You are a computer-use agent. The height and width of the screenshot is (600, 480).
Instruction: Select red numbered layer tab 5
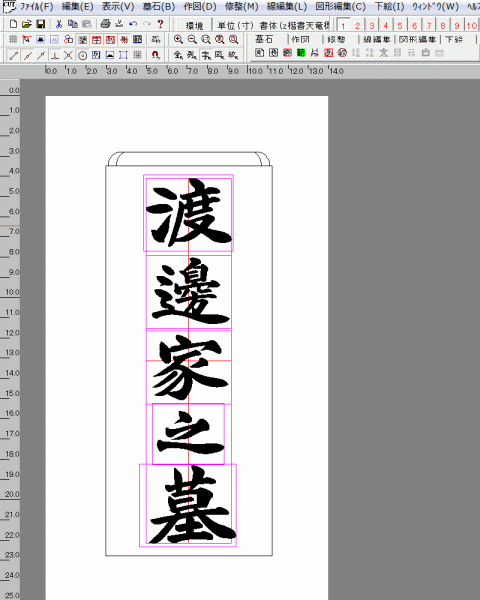coord(400,26)
